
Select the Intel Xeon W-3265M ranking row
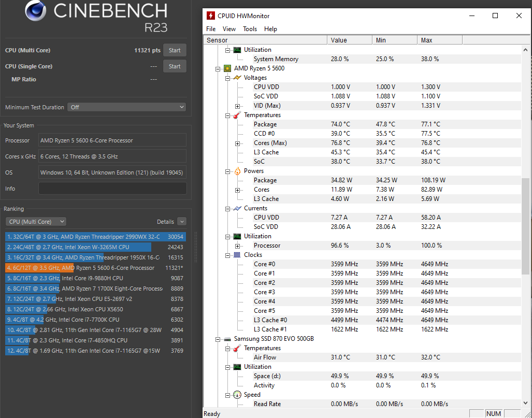pyautogui.click(x=95, y=247)
